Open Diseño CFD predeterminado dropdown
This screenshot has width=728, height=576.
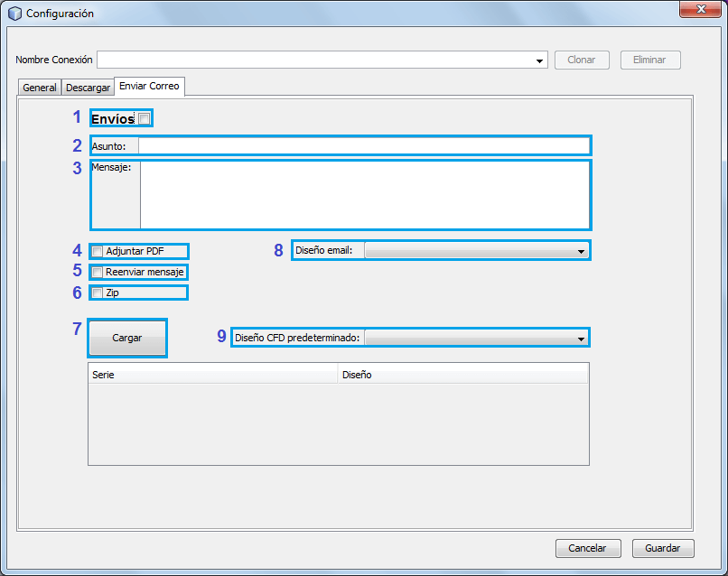(581, 339)
